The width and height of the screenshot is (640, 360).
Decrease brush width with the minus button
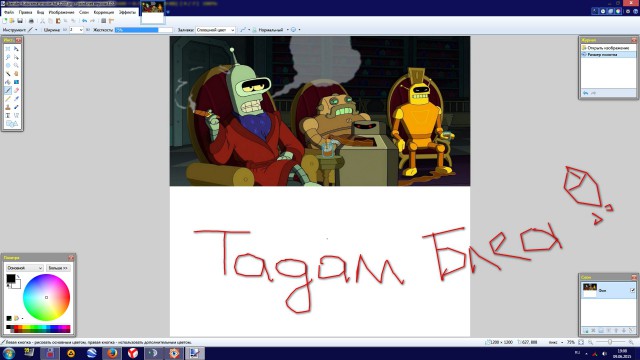click(65, 30)
